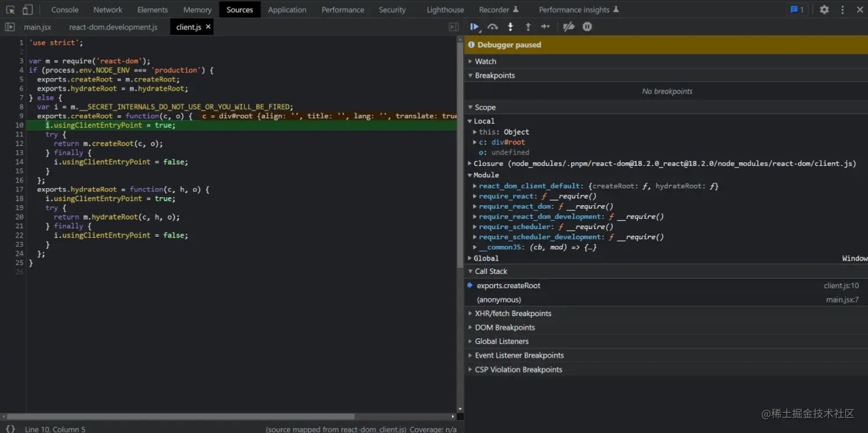Resume script execution
The image size is (868, 433).
[x=475, y=27]
